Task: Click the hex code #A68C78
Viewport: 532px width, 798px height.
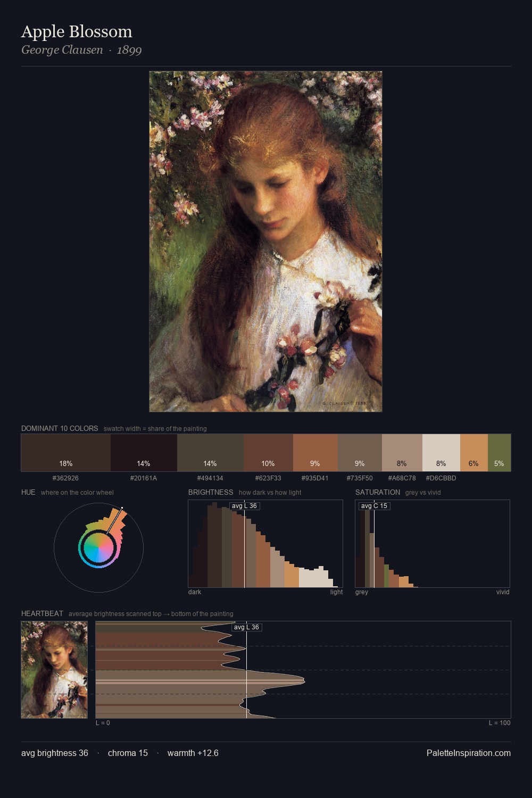Action: 402,478
